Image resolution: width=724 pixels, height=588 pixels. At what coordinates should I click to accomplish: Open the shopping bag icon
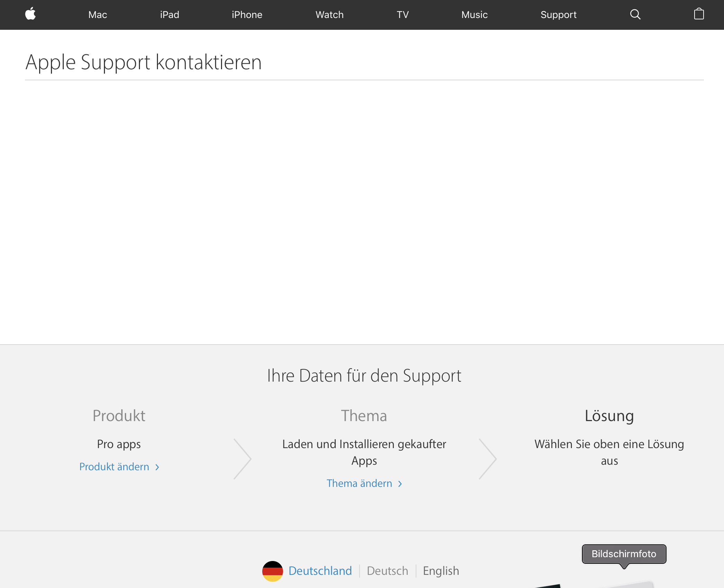(699, 14)
